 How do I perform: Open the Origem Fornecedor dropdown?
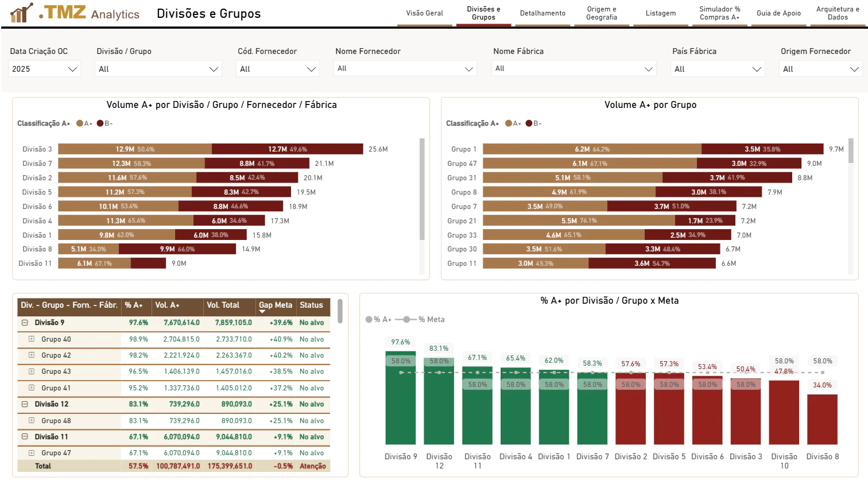click(821, 69)
